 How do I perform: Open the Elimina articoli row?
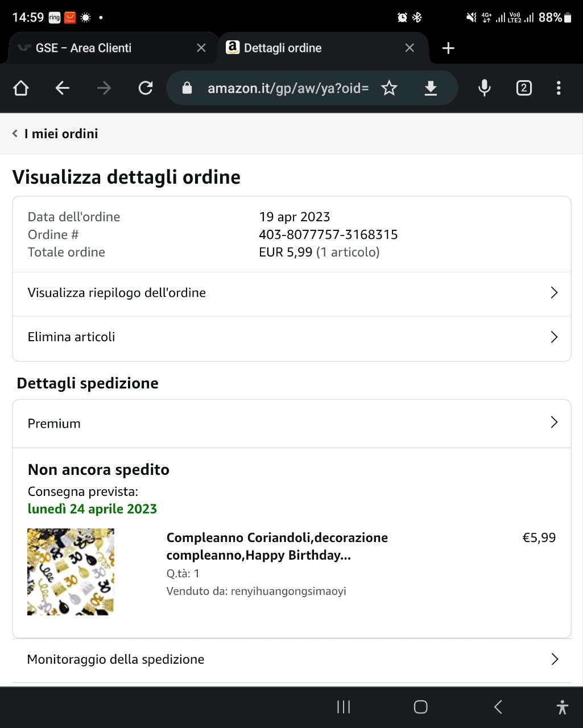[291, 337]
